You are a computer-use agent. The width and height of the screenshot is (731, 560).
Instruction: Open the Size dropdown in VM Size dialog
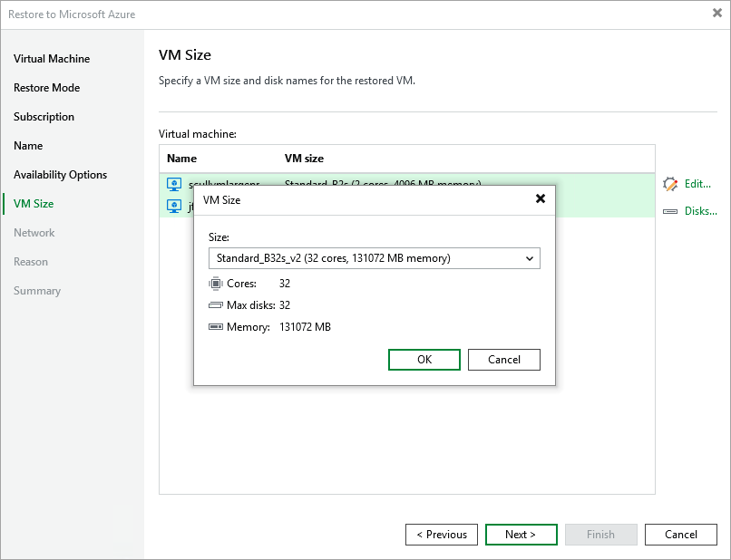(374, 258)
